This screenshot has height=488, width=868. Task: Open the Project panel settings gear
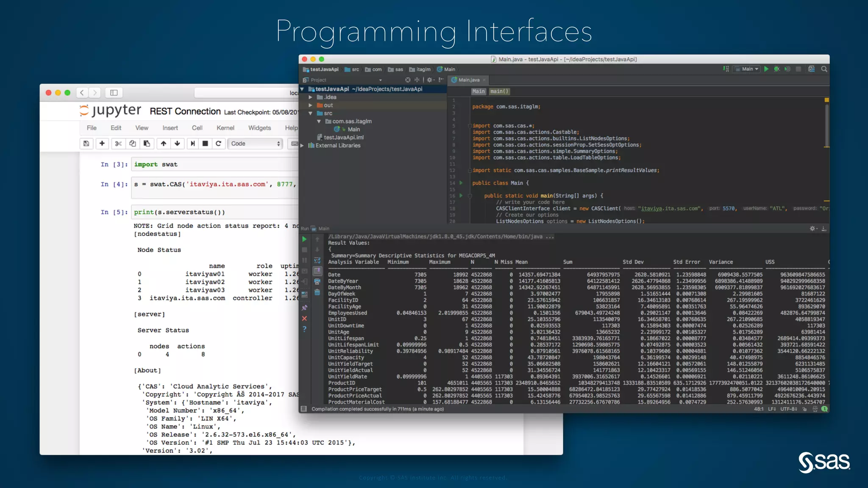430,80
